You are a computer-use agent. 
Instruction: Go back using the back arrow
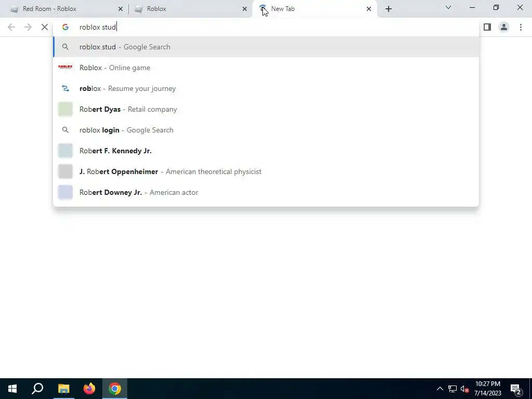[11, 27]
